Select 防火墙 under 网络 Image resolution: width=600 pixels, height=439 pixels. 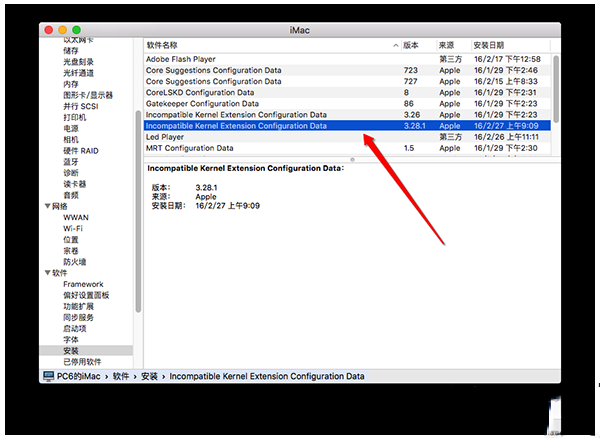75,262
